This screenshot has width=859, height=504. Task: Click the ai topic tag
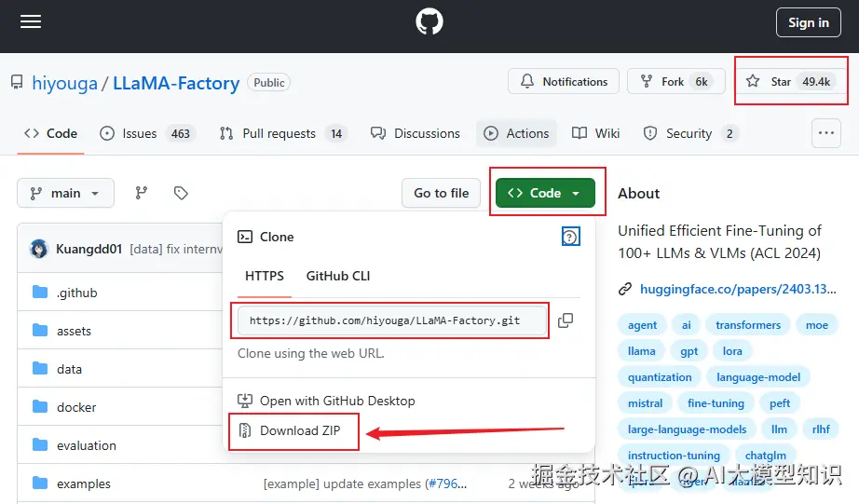687,325
